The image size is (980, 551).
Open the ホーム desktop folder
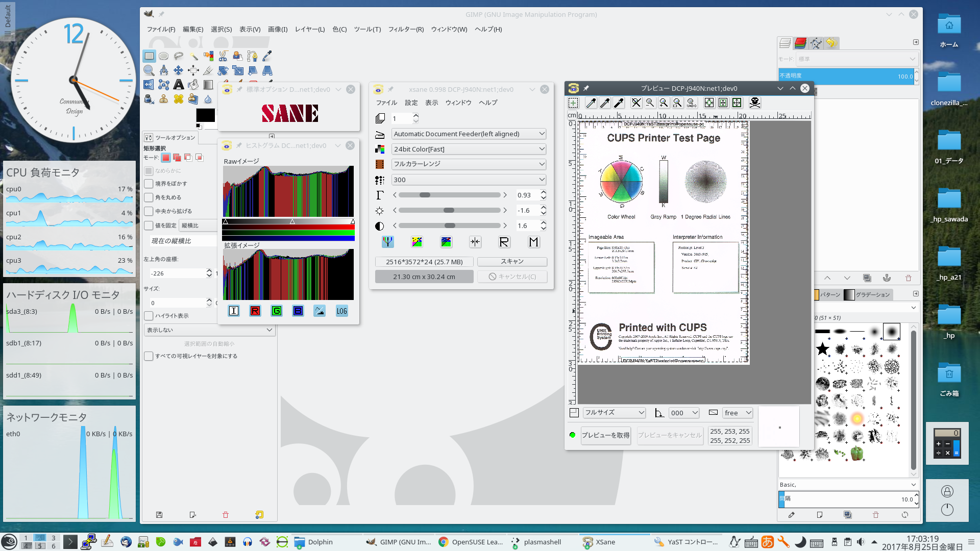coord(949,32)
